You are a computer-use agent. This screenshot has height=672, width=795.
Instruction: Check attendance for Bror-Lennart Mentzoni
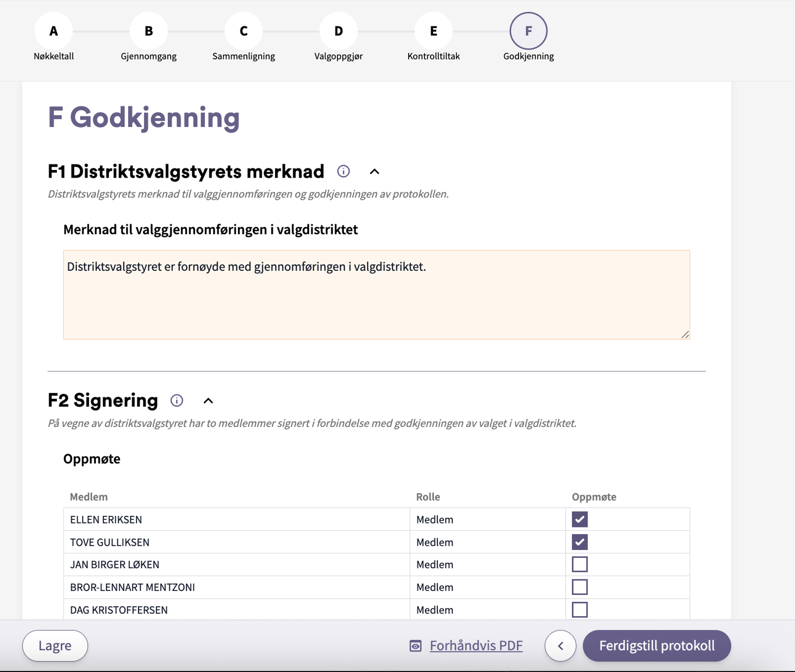[x=580, y=587]
